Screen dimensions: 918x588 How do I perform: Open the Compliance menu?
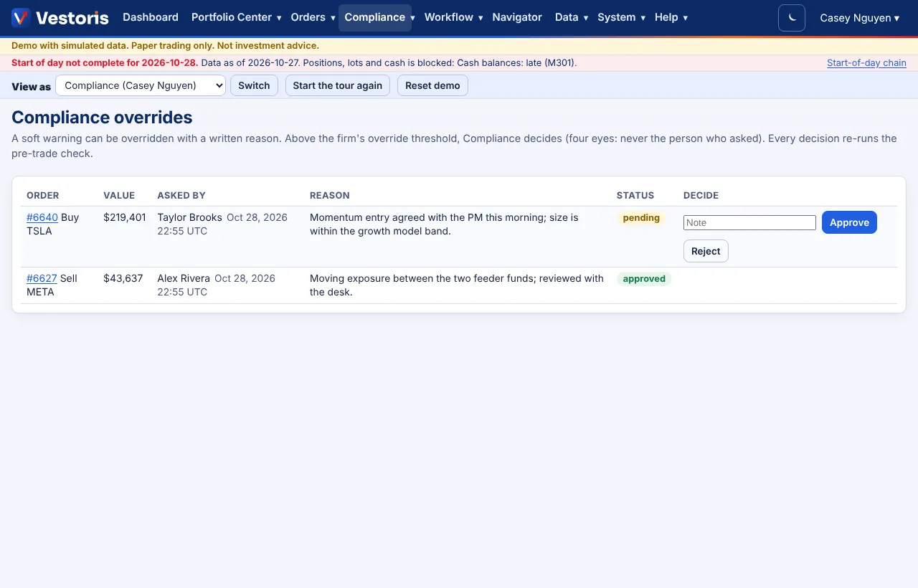coord(379,17)
